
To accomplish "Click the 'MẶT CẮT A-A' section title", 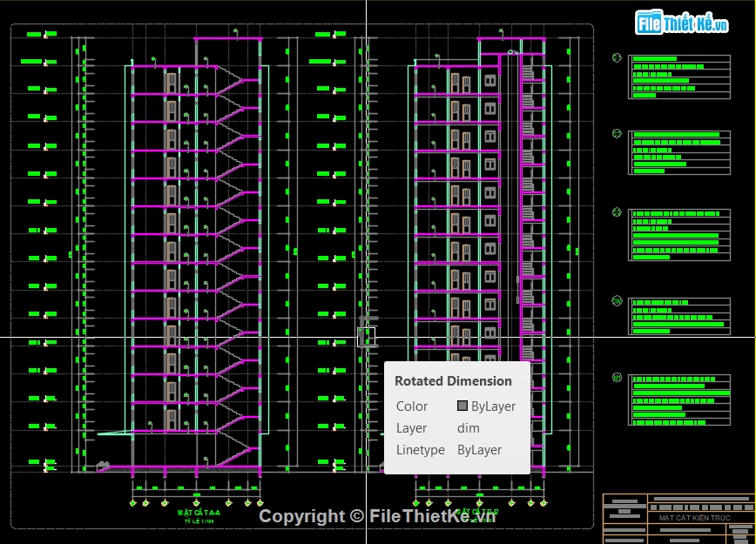I will click(x=199, y=513).
